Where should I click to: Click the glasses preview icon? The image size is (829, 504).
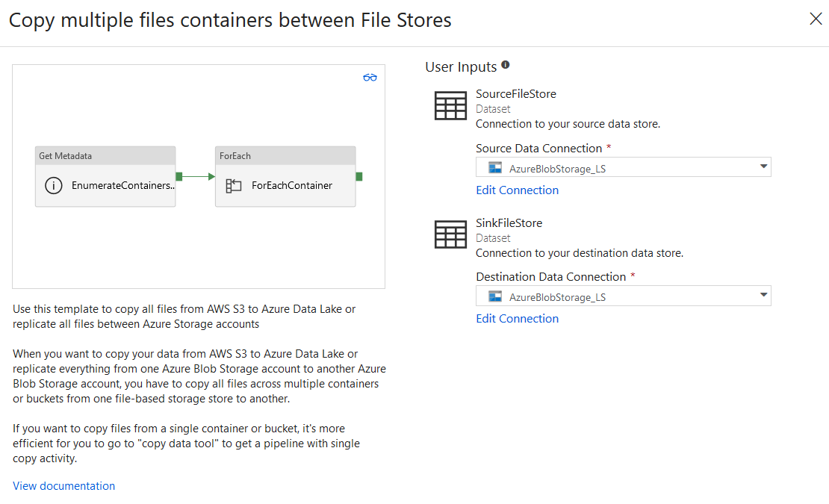coord(370,78)
